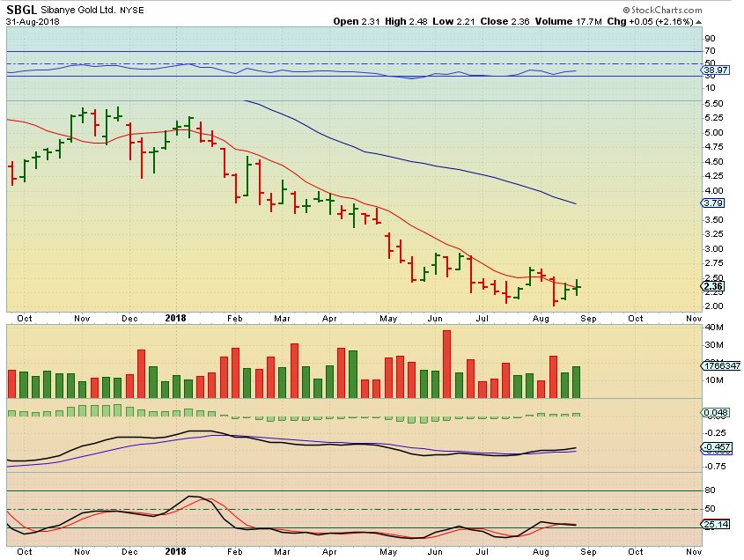Click the 40M volume axis label
The height and width of the screenshot is (560, 744).
(714, 327)
